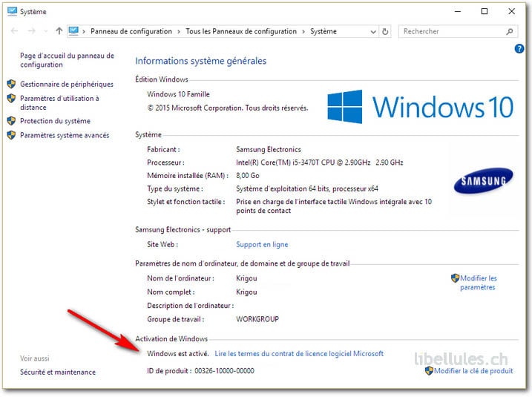Click 'Samsung Electronics' manufacturer value
The height and width of the screenshot is (397, 532).
[269, 150]
